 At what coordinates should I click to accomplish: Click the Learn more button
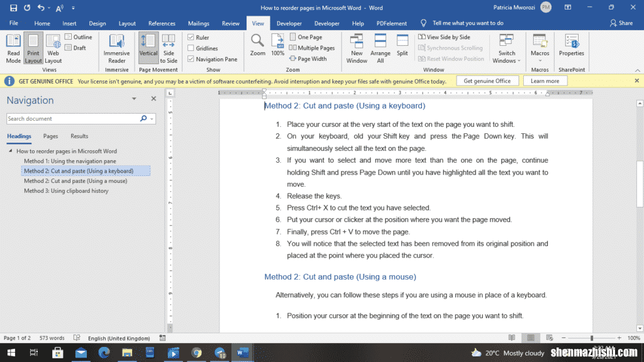tap(545, 81)
